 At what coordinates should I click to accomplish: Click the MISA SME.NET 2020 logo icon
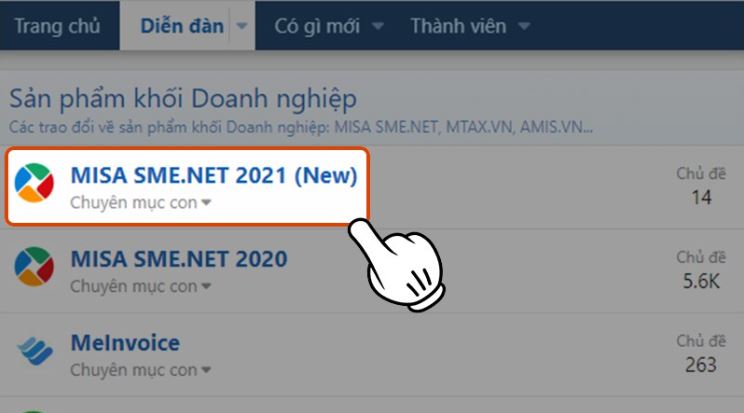[34, 266]
